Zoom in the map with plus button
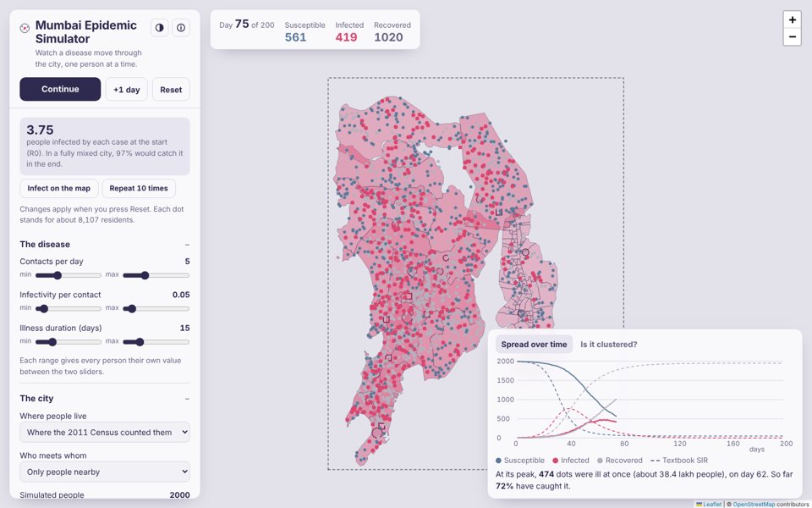Image resolution: width=812 pixels, height=508 pixels. tap(792, 19)
